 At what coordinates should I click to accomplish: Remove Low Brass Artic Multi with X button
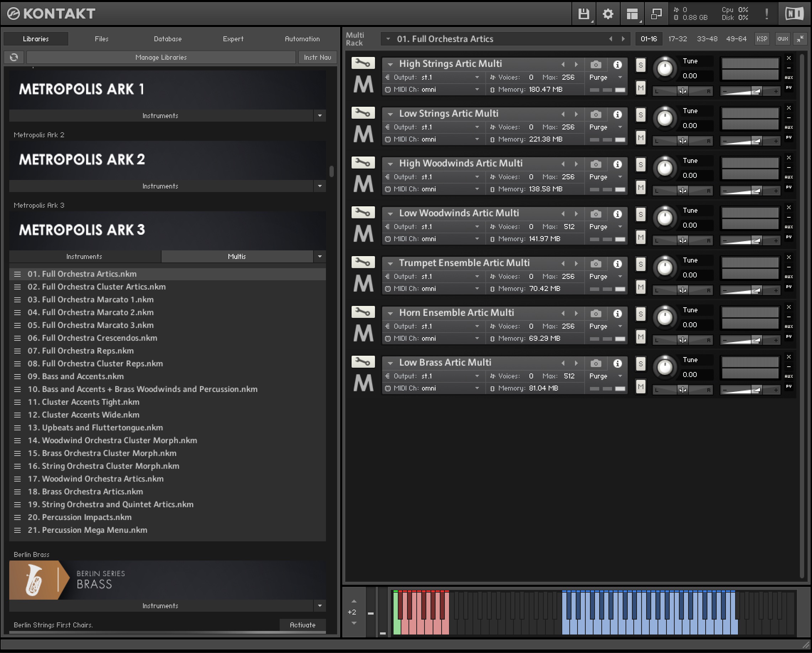click(789, 357)
